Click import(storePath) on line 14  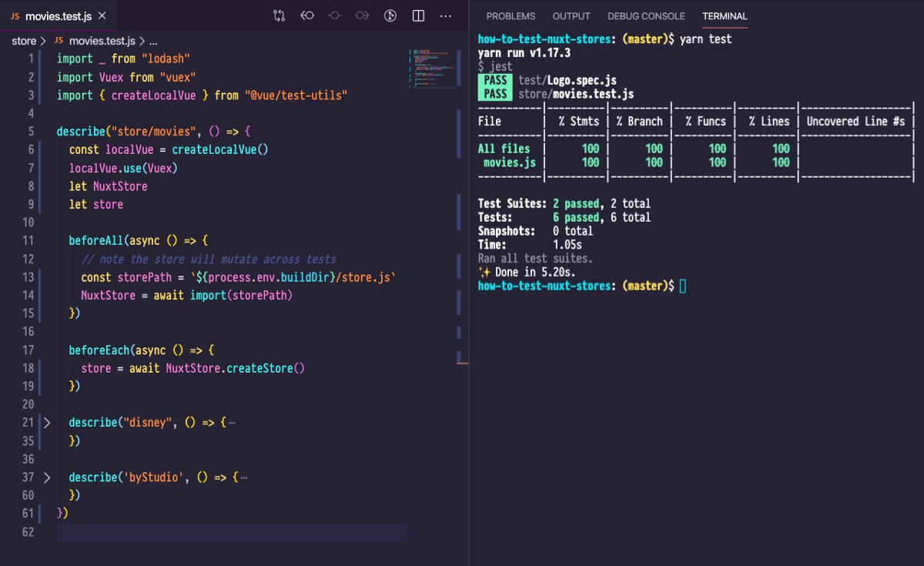pos(242,296)
